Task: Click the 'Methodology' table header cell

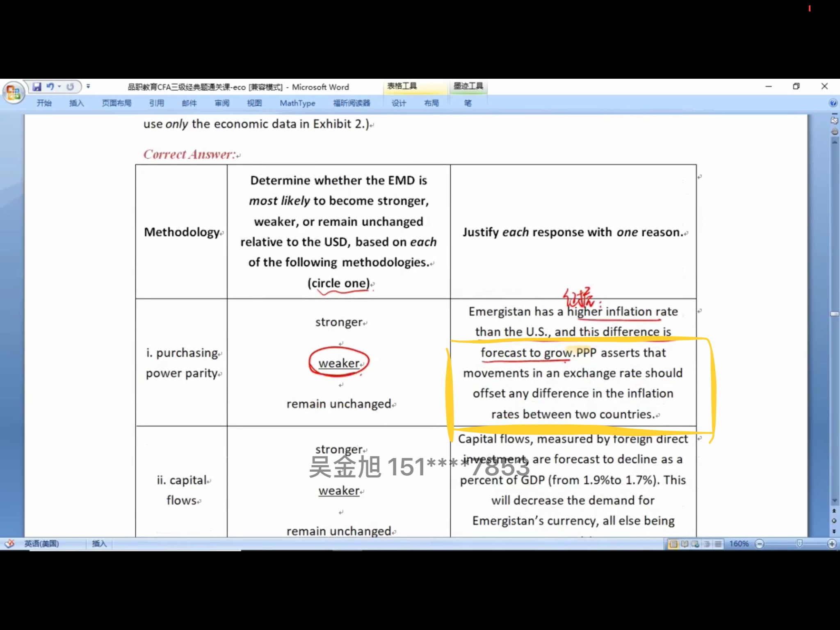Action: point(182,232)
